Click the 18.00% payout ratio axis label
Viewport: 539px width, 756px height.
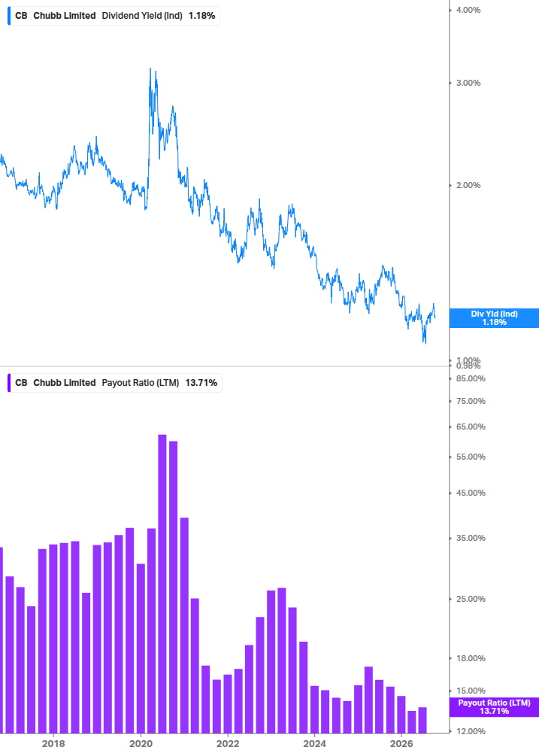471,658
